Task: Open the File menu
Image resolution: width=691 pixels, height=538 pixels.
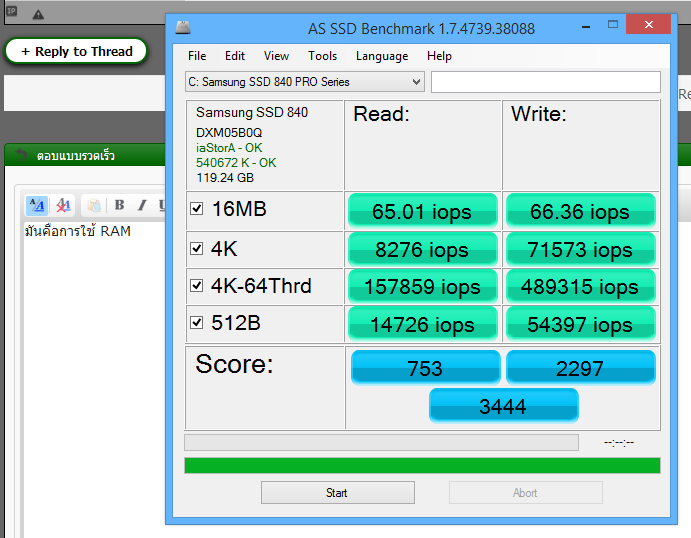Action: point(197,56)
